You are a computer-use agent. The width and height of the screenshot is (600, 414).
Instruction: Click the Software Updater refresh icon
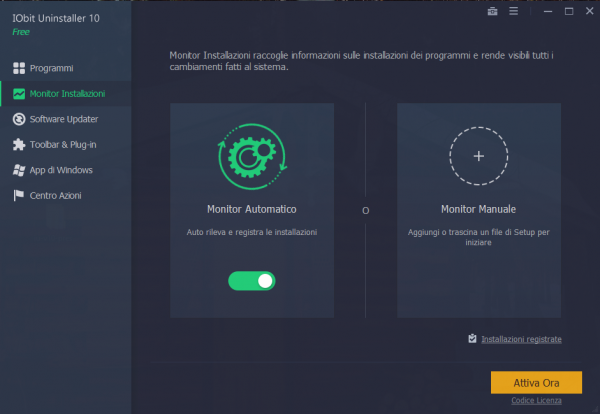[19, 119]
